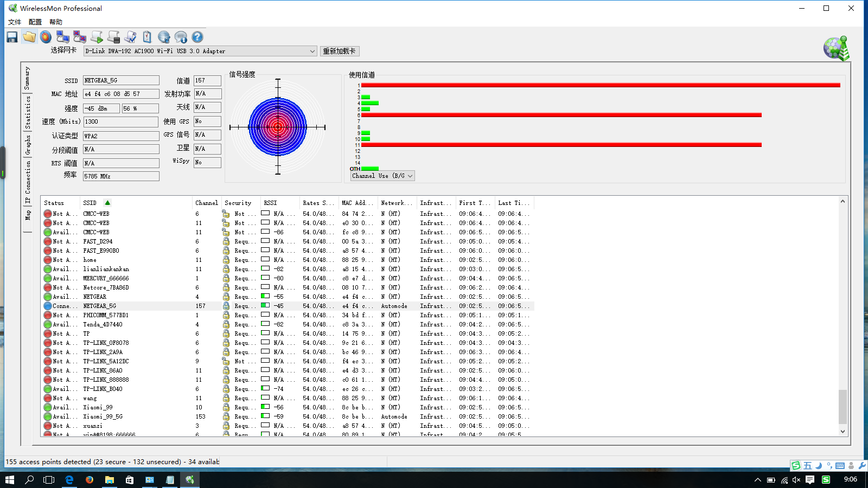Click the channel 1 red usage bar
Viewport: 868px width, 488px height.
601,85
